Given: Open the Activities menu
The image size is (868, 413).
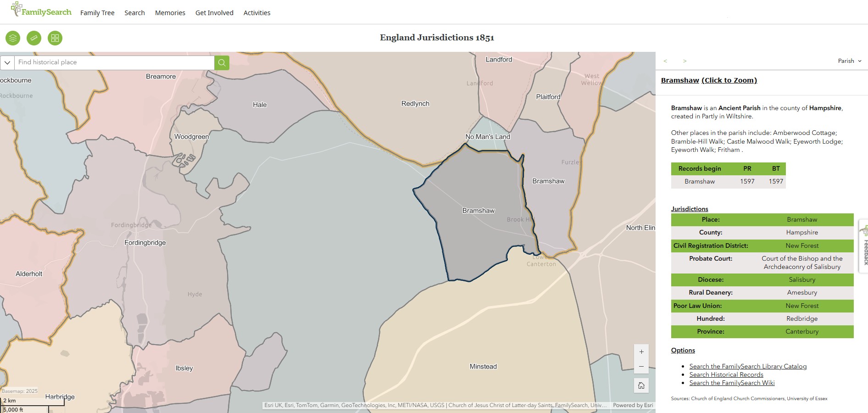Looking at the screenshot, I should click(x=256, y=13).
